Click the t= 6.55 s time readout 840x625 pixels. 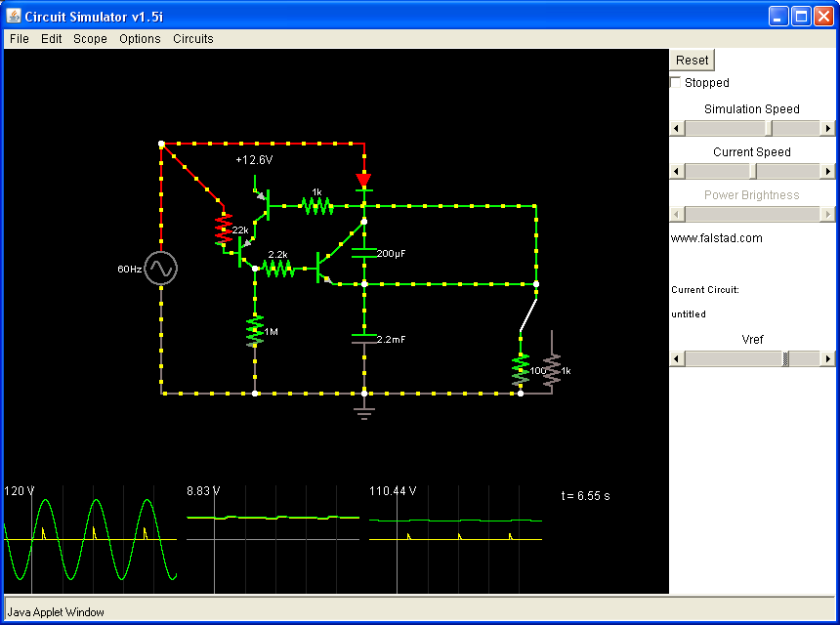(585, 496)
